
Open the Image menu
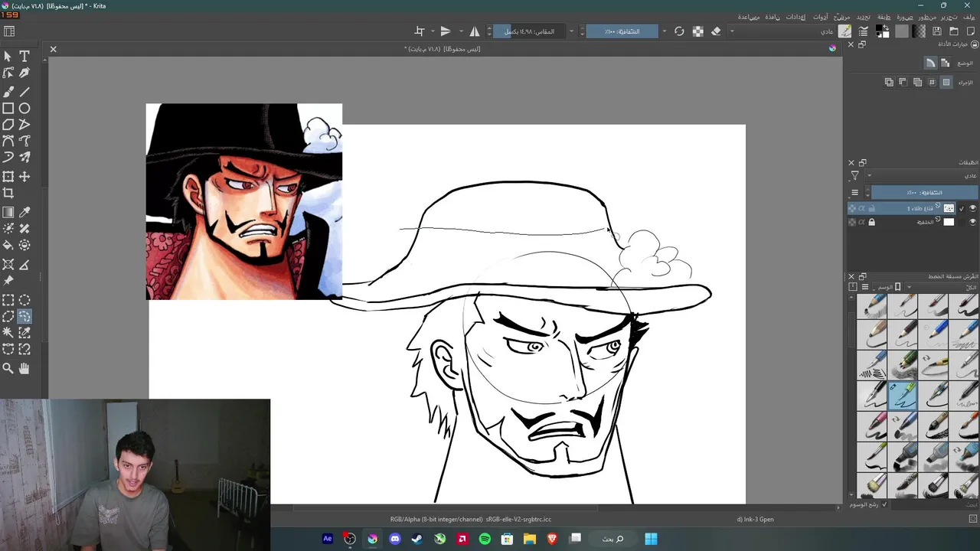tap(904, 17)
